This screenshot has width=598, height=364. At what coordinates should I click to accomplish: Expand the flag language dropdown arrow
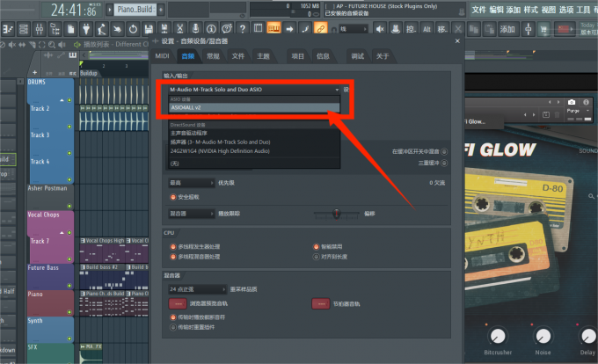click(572, 29)
